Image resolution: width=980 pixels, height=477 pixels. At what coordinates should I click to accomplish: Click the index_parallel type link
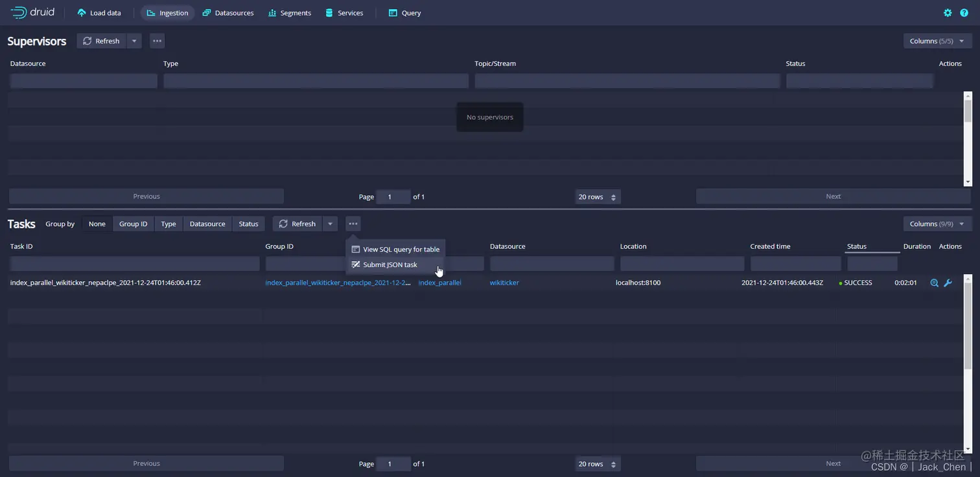click(439, 283)
